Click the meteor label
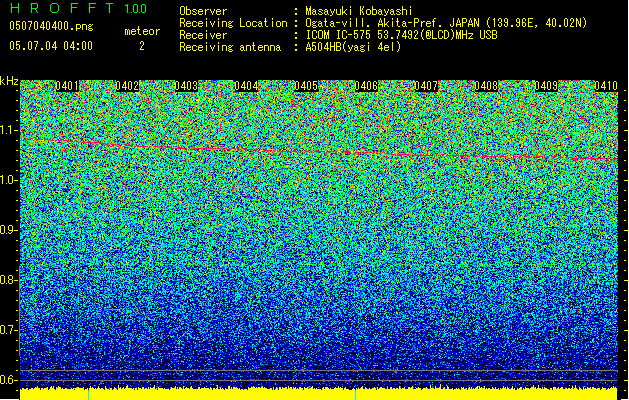The height and width of the screenshot is (400, 629). (142, 31)
